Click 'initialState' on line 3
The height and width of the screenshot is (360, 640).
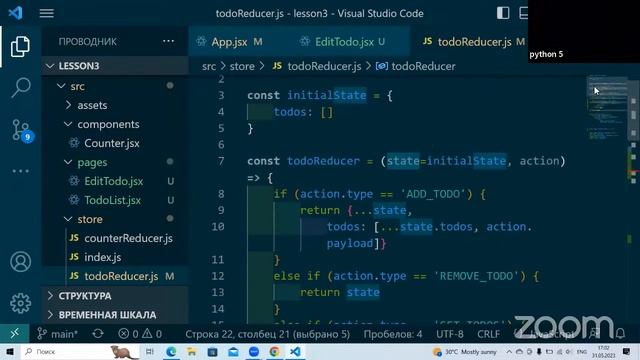coord(327,96)
